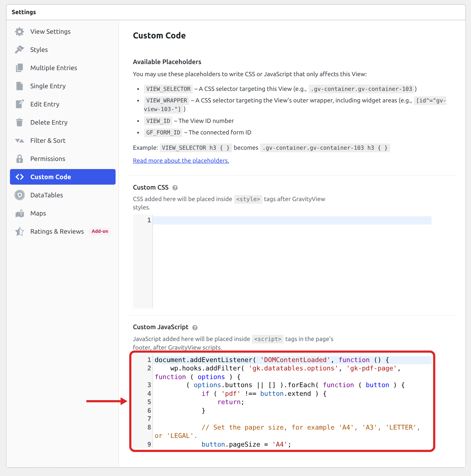Screen dimensions: 471x476
Task: Click the GF_FORM_ID placeholder code
Action: pos(163,132)
